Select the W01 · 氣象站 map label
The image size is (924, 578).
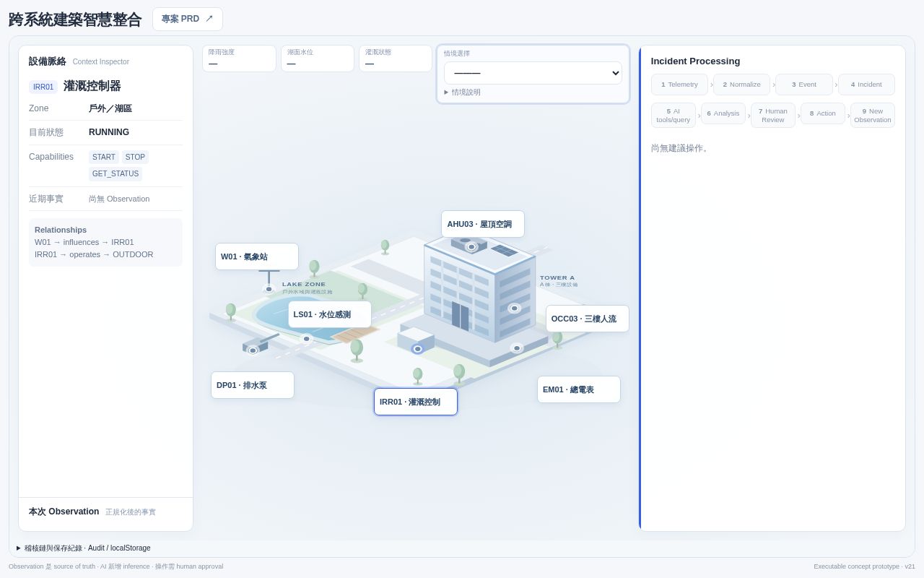point(257,256)
